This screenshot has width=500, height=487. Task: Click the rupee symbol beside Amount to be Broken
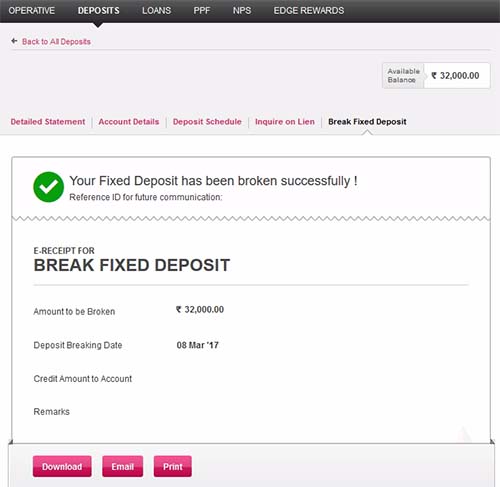[179, 310]
